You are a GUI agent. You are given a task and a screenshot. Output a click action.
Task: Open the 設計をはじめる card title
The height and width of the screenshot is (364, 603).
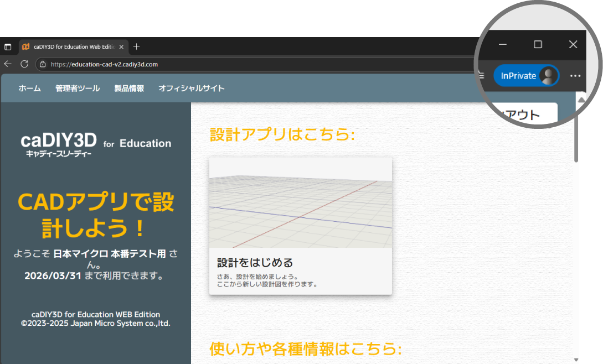pyautogui.click(x=255, y=263)
